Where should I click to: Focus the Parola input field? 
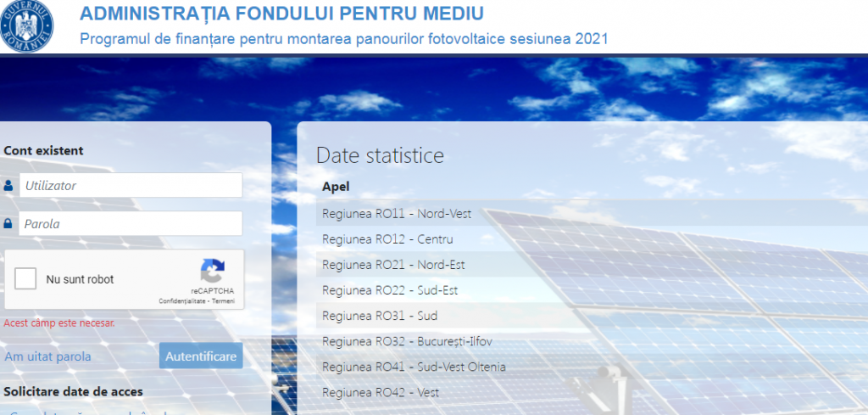coord(131,223)
